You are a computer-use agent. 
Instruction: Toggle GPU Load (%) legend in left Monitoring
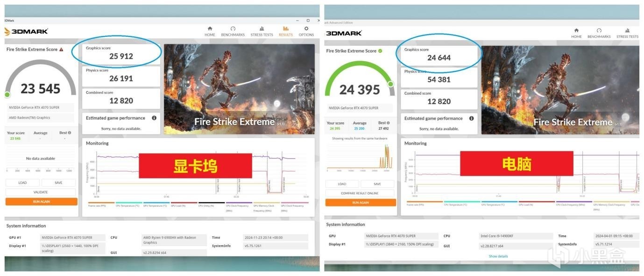coord(184,205)
